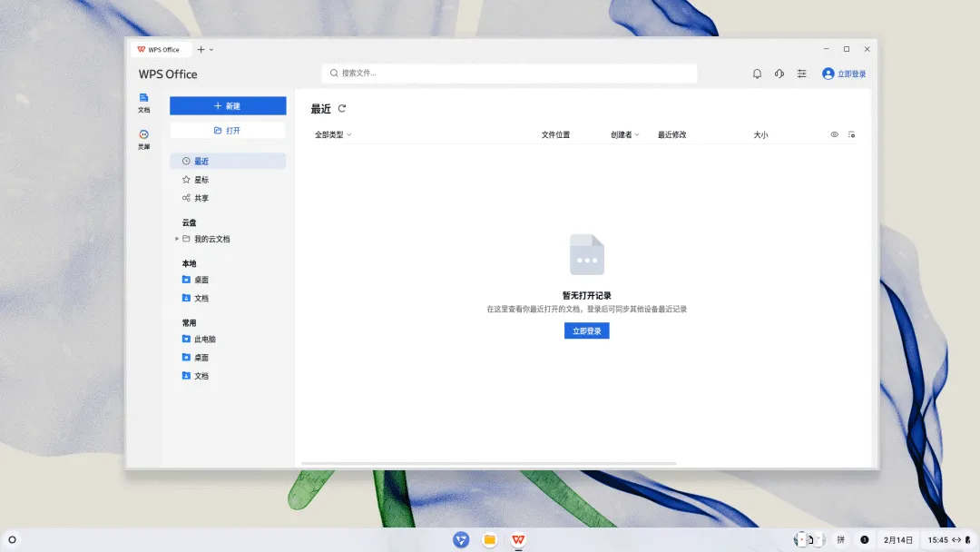Open list view settings icon
The image size is (980, 552).
[x=851, y=134]
